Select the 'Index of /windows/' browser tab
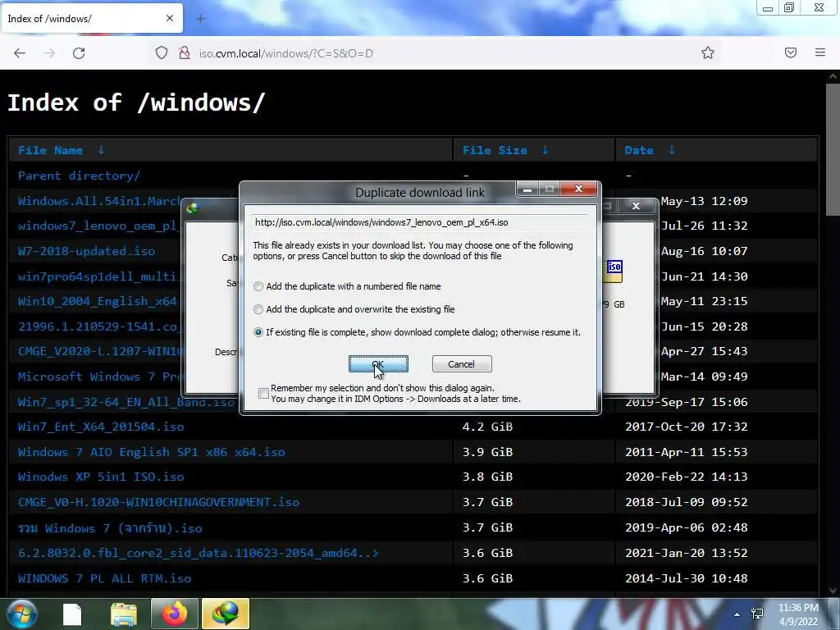The image size is (840, 630). point(92,18)
